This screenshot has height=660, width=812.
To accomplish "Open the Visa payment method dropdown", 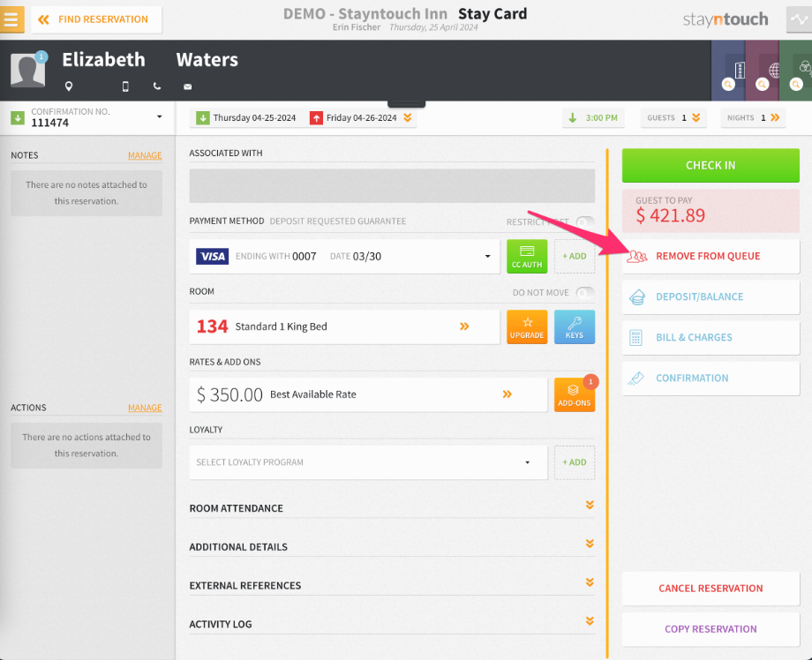I will click(x=344, y=256).
